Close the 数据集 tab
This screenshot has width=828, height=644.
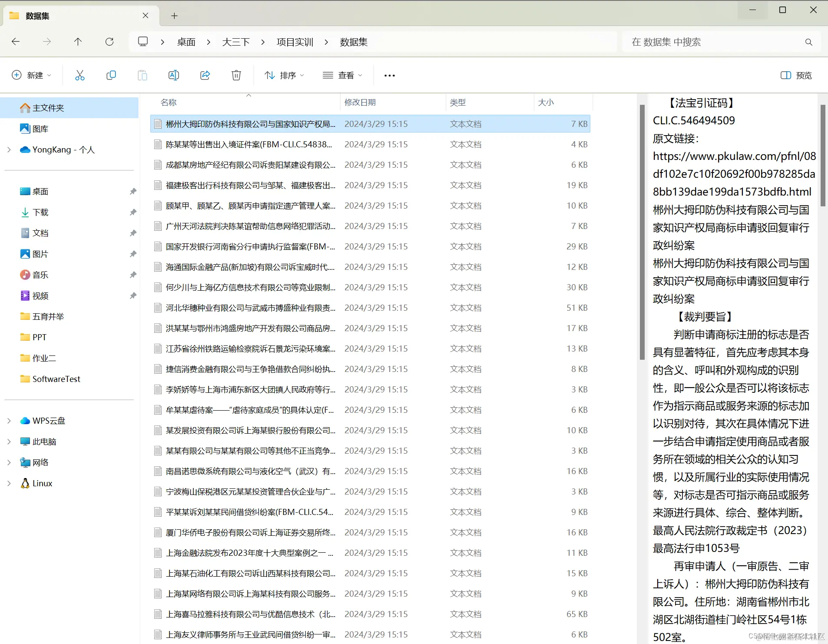(x=146, y=16)
